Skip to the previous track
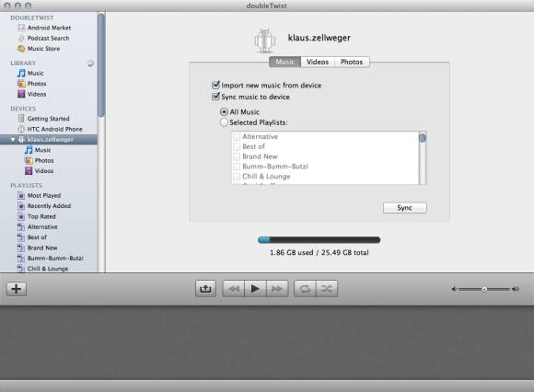 [x=234, y=289]
